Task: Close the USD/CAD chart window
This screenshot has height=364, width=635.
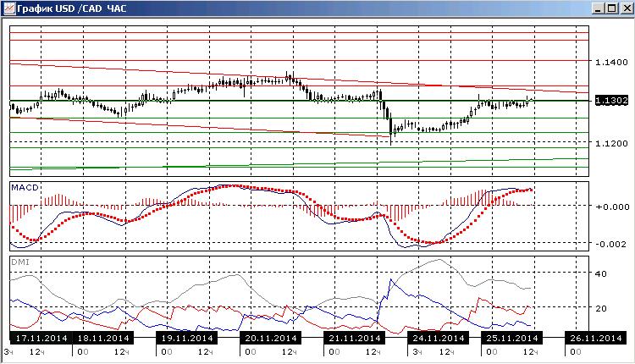Action: point(626,8)
